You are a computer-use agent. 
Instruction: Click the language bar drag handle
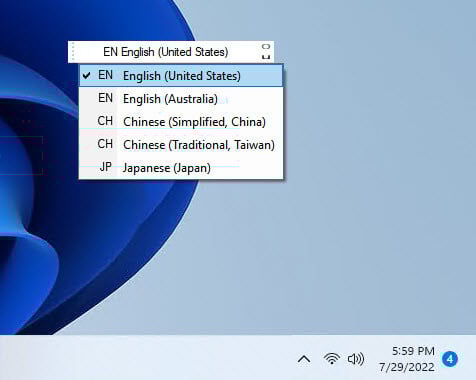coord(73,52)
